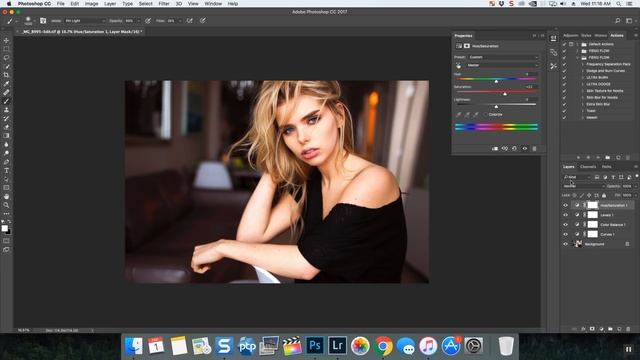Select the Clone Stamp tool
Screen dimensions: 640x360
click(x=6, y=110)
